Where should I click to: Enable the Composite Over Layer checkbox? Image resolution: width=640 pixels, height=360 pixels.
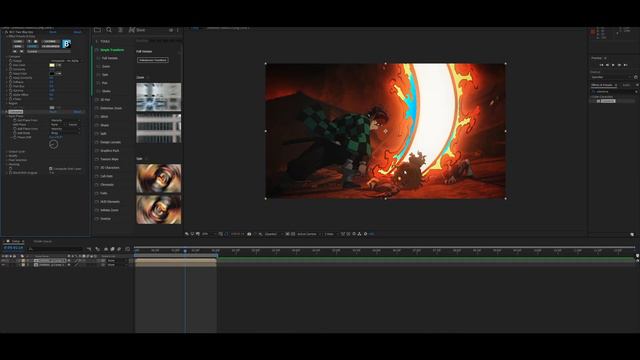click(51, 169)
